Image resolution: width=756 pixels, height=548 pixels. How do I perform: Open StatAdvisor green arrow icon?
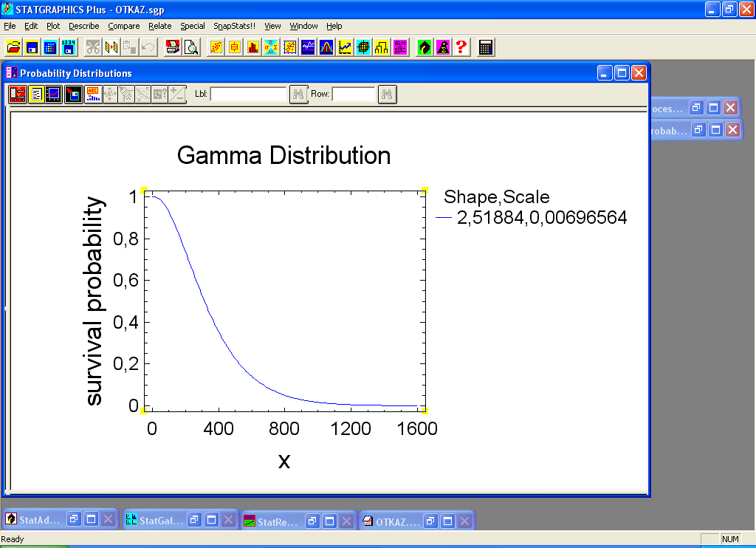point(425,47)
